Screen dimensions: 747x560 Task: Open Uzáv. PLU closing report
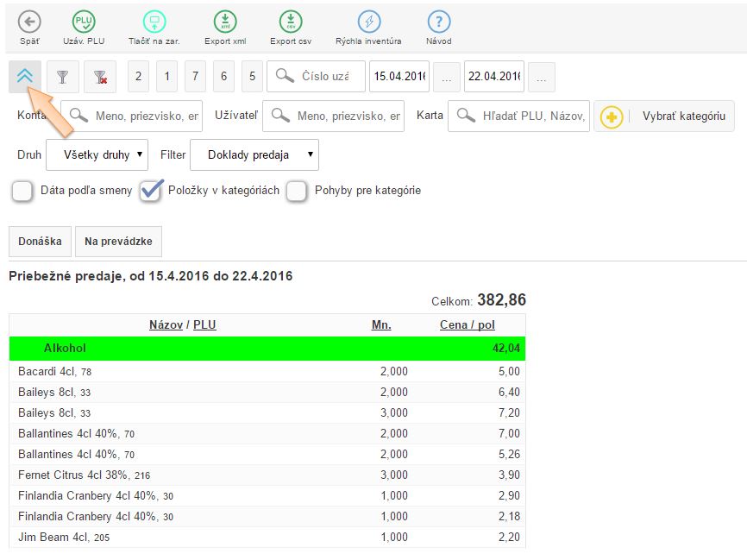pos(84,22)
